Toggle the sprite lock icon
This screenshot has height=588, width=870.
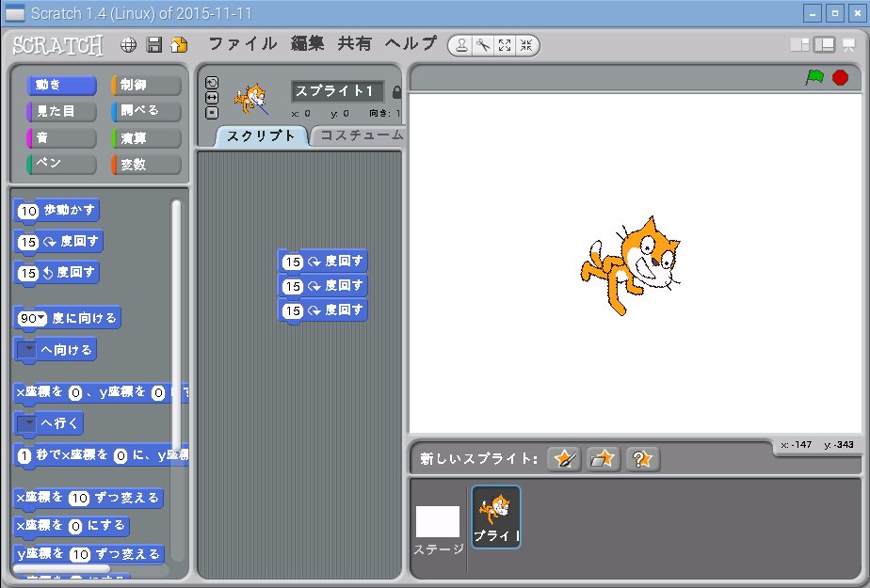coord(396,92)
